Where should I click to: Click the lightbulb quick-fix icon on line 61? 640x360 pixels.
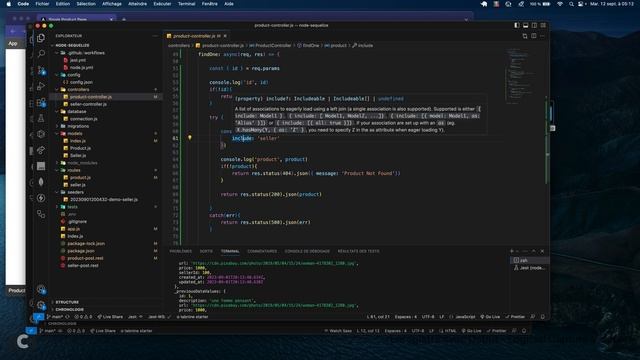click(189, 138)
